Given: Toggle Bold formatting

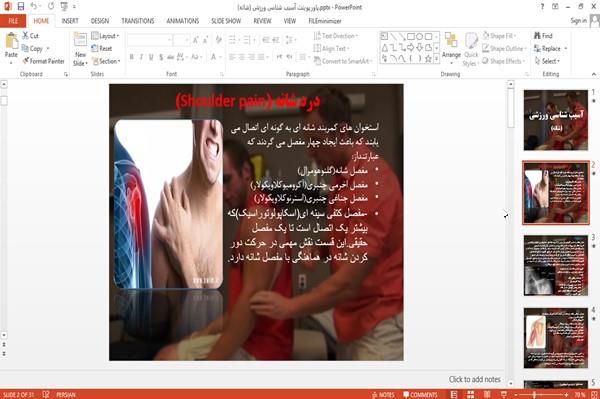Looking at the screenshot, I should 132,57.
